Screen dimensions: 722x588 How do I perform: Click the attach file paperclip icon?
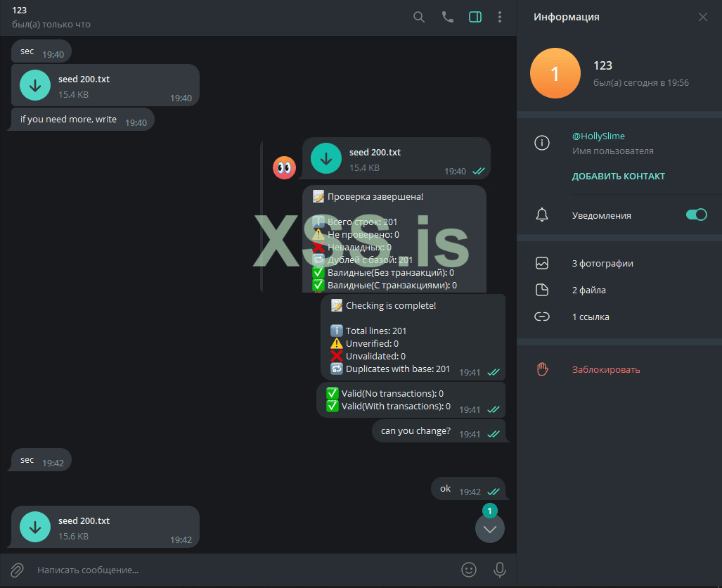click(x=17, y=570)
